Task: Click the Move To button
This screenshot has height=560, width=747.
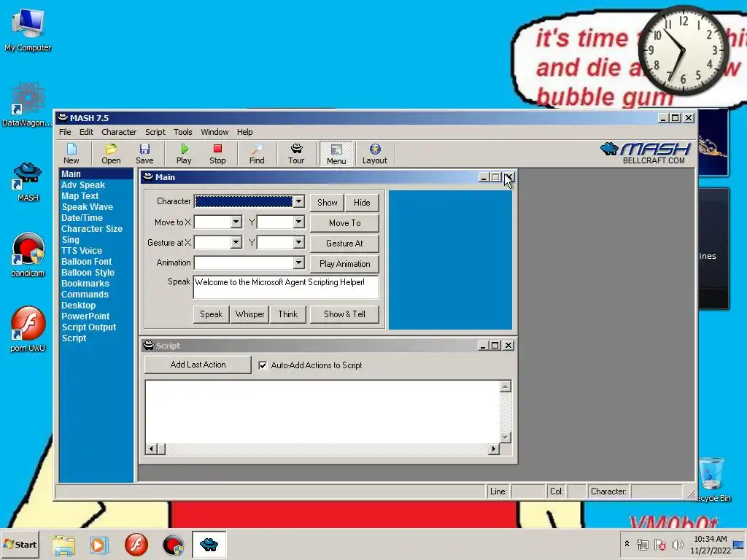Action: (344, 223)
